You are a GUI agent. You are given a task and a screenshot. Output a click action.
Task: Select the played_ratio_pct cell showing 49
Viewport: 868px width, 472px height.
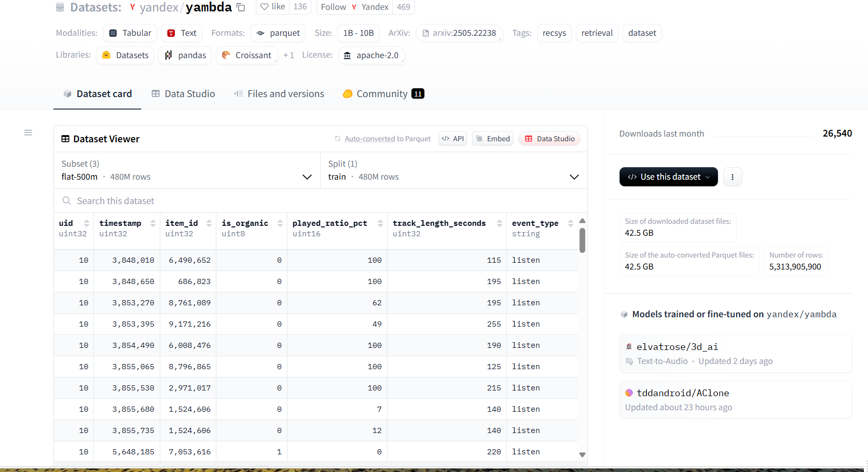click(x=337, y=324)
